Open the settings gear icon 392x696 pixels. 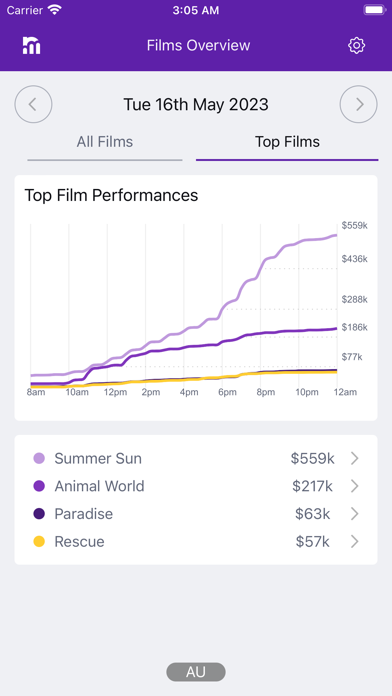[x=356, y=45]
